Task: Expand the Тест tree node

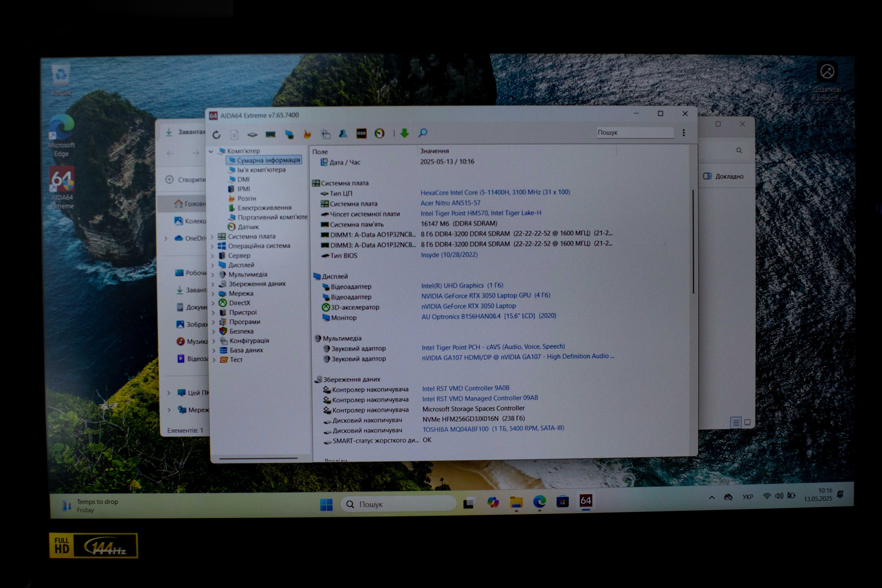Action: point(214,360)
